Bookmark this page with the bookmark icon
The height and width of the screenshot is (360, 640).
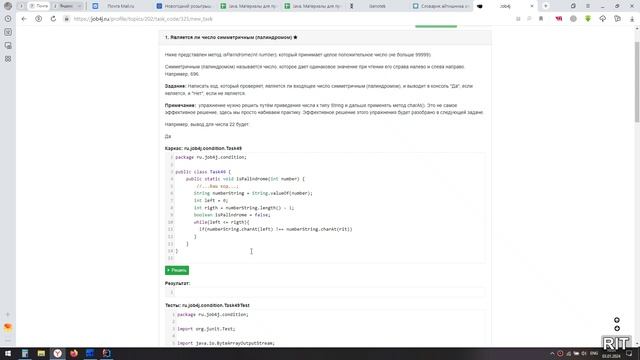(x=541, y=19)
